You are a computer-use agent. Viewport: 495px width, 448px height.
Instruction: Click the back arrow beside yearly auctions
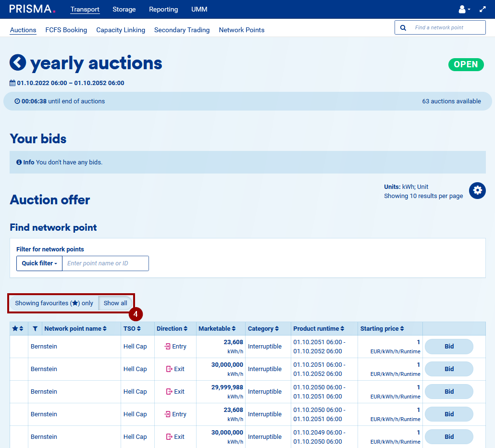[x=18, y=63]
